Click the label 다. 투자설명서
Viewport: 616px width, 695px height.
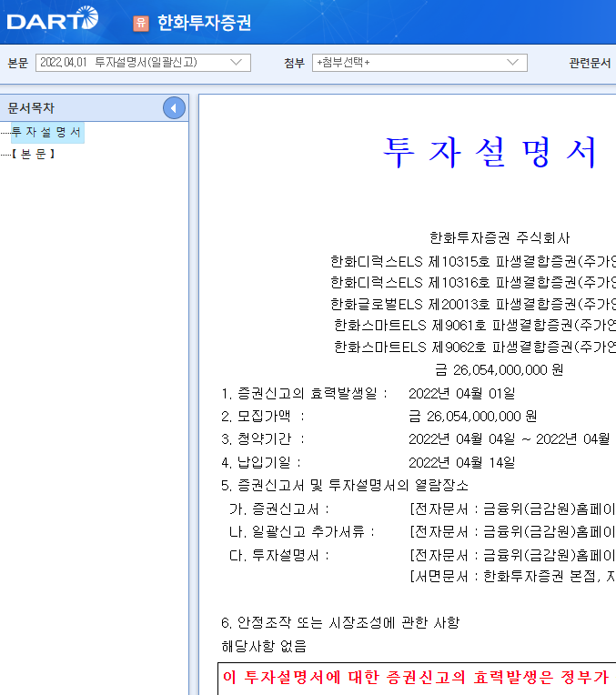click(279, 555)
